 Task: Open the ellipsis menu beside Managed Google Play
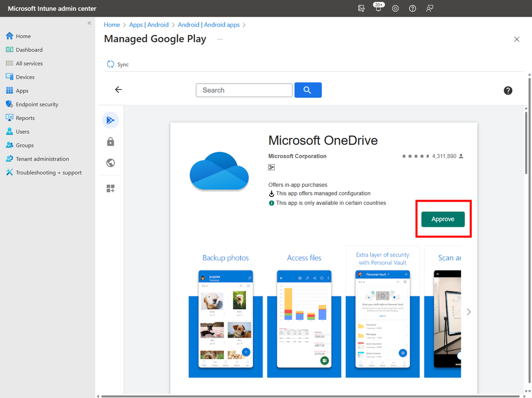[x=220, y=39]
